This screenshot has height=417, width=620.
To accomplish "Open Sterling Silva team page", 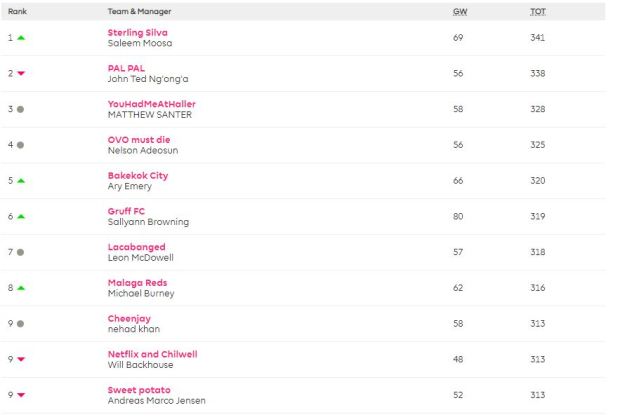I will coord(137,33).
